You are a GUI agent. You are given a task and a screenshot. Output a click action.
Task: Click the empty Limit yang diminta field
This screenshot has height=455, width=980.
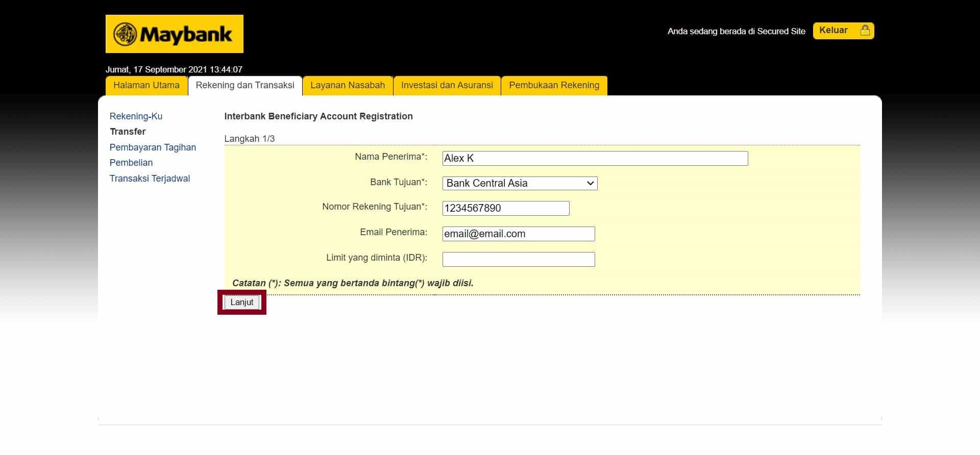pos(518,259)
